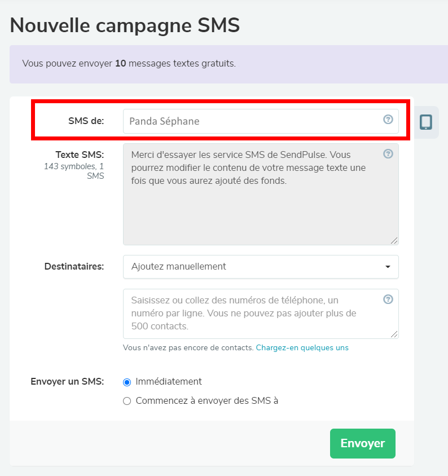Follow the Chargez-en quelques uns link
448x476 pixels.
(302, 348)
